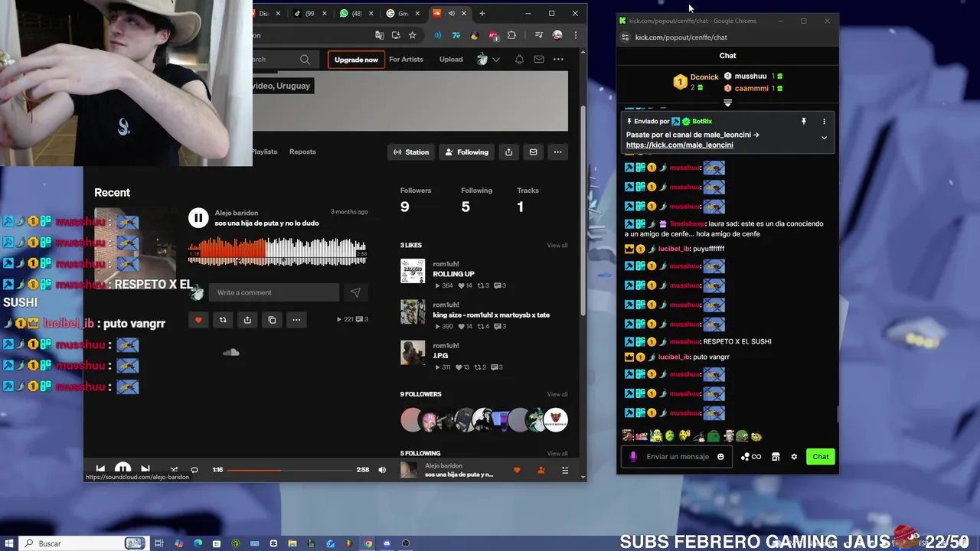Viewport: 980px width, 551px height.
Task: Pause the track with the circular waveform button
Action: coord(198,218)
